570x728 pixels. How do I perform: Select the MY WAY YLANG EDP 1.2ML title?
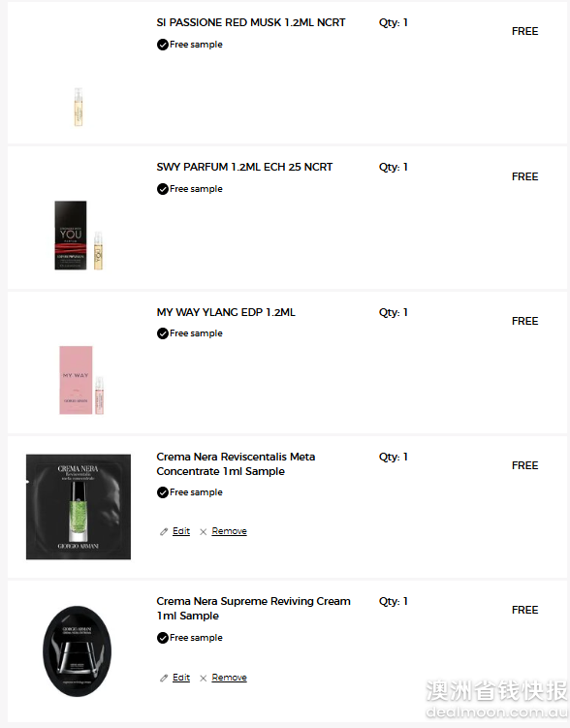point(226,312)
